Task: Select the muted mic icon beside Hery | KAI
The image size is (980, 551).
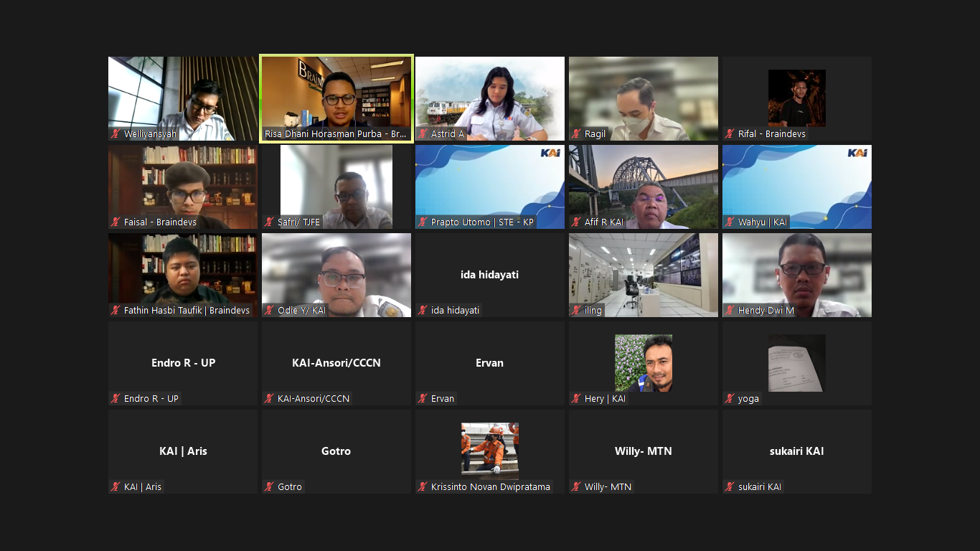Action: pos(576,399)
